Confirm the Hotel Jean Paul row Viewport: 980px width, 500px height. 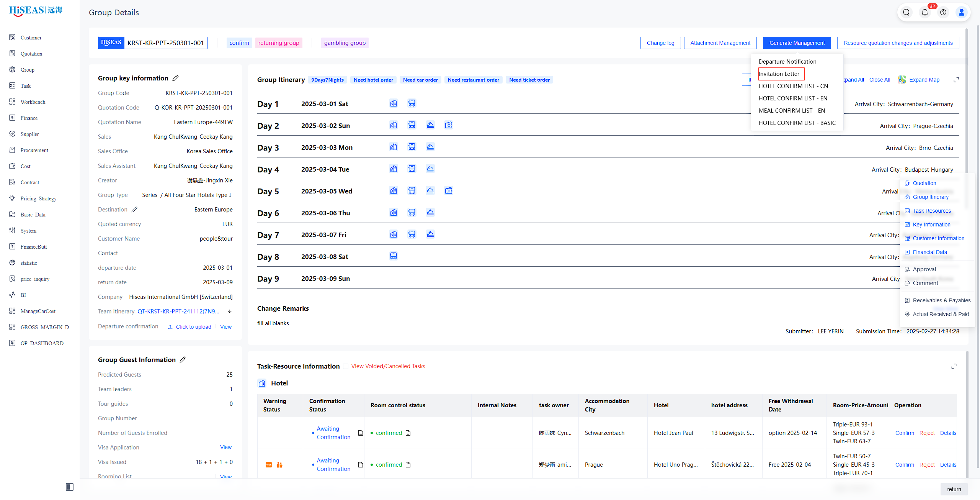pyautogui.click(x=905, y=433)
